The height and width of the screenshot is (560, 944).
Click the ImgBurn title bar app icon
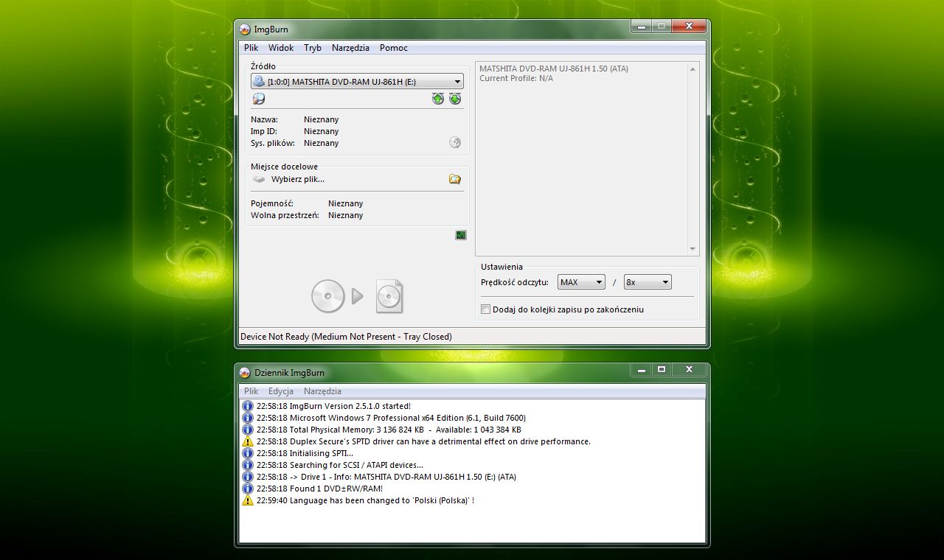[245, 29]
